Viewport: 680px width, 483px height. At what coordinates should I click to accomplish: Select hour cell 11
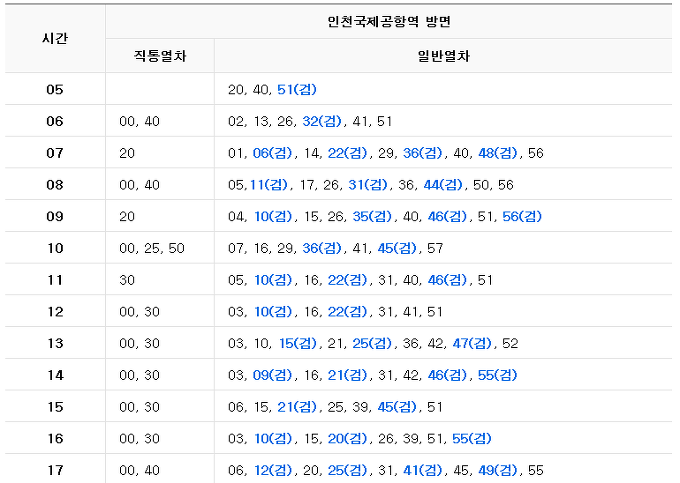[55, 280]
